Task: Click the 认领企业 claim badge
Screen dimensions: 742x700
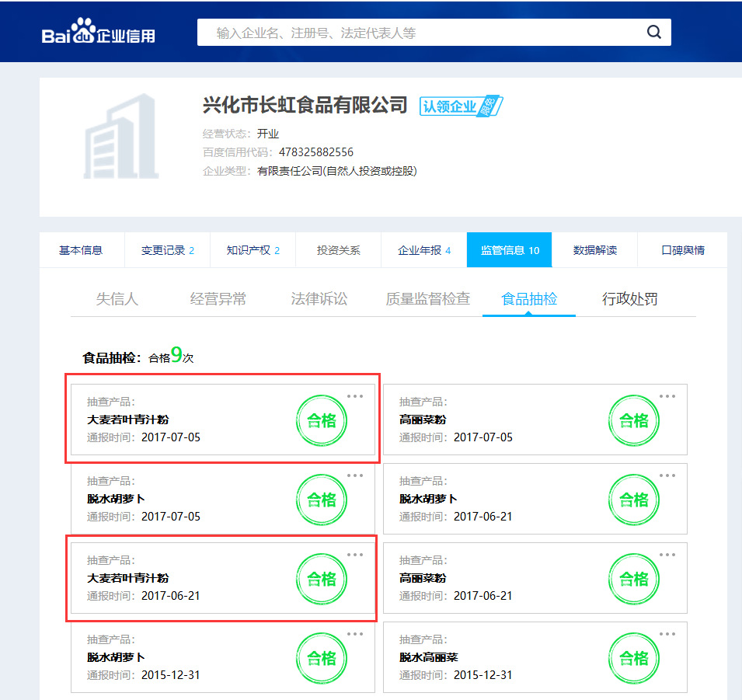Action: [x=461, y=106]
